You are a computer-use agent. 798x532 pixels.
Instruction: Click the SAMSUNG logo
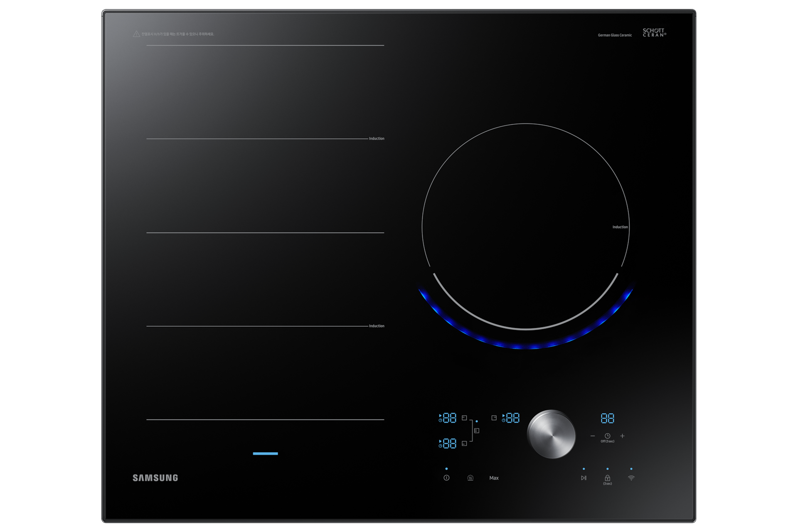[155, 478]
